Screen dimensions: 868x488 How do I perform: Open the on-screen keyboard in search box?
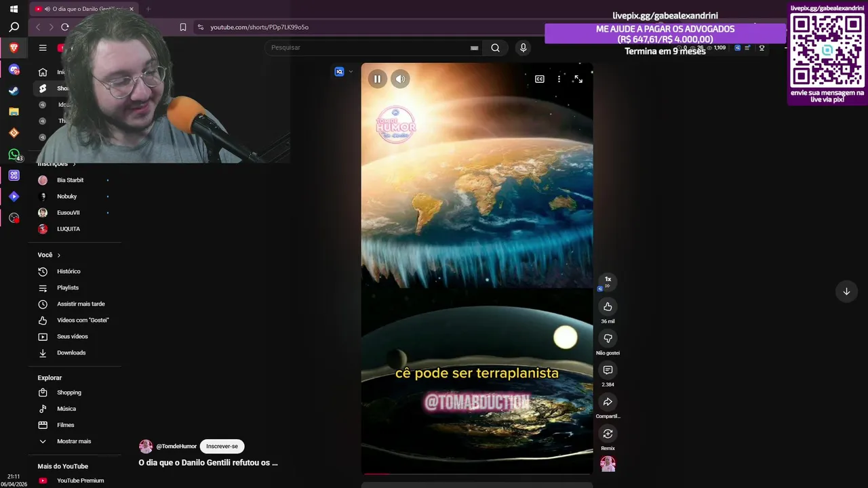click(x=474, y=48)
